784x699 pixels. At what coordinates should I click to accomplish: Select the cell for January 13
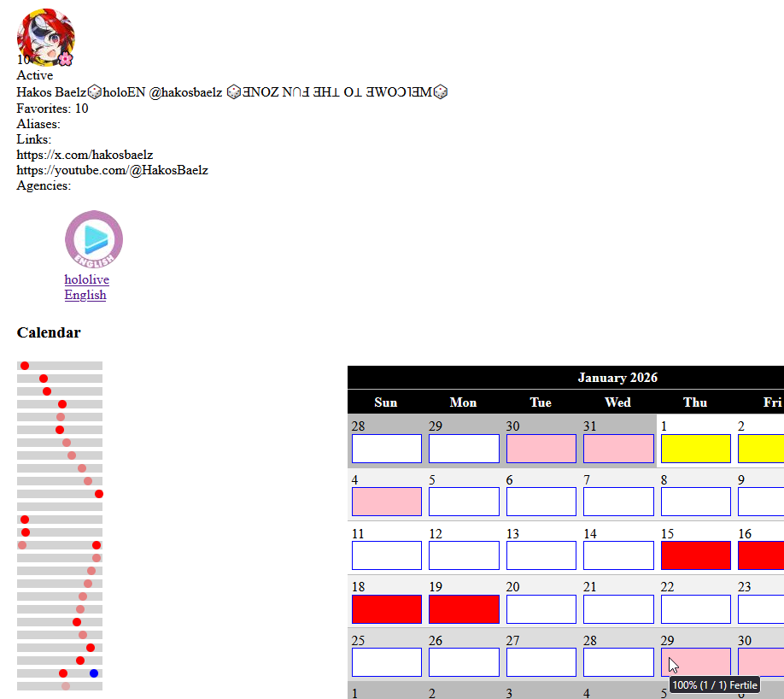tap(541, 555)
